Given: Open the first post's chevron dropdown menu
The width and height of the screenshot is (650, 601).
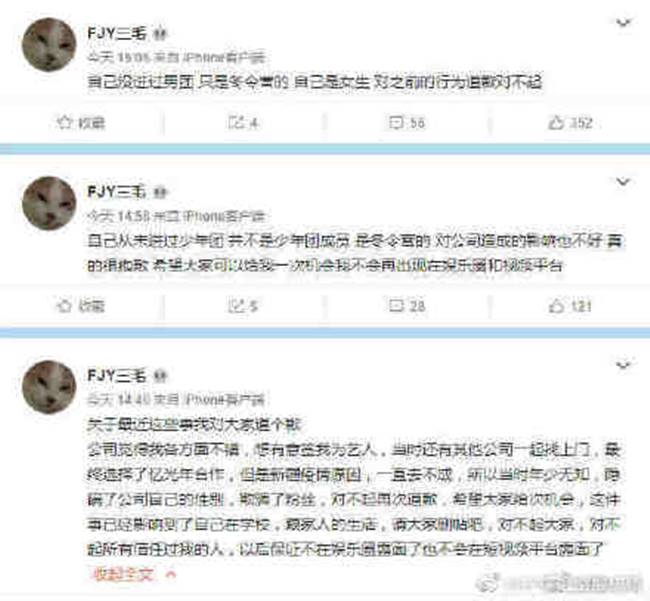Looking at the screenshot, I should pyautogui.click(x=623, y=23).
